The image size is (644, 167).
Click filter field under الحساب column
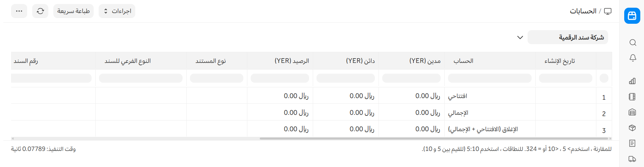490,78
